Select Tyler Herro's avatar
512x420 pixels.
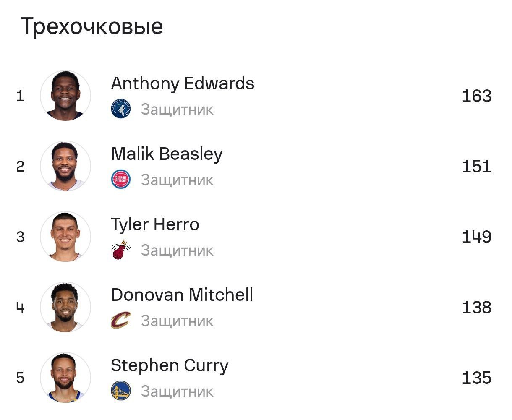point(65,237)
